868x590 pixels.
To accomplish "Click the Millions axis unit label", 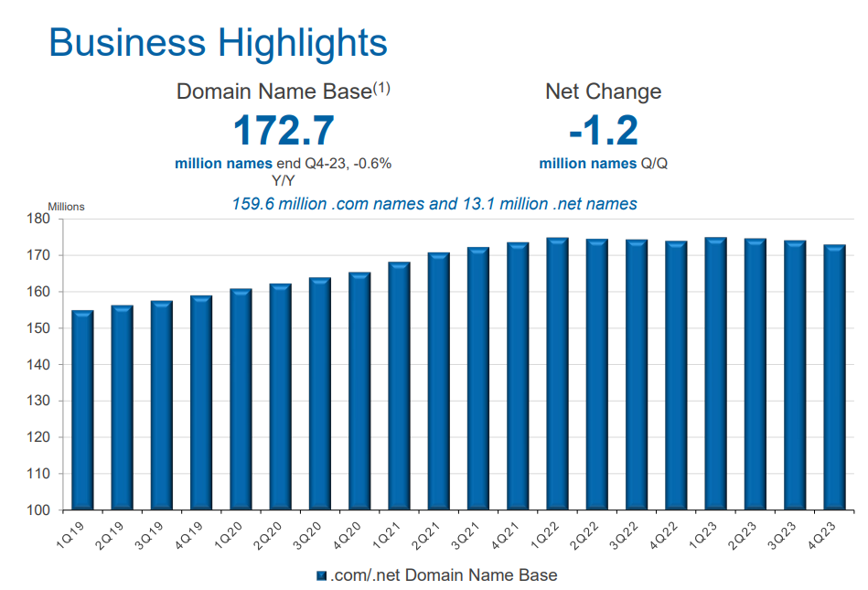I will point(66,207).
